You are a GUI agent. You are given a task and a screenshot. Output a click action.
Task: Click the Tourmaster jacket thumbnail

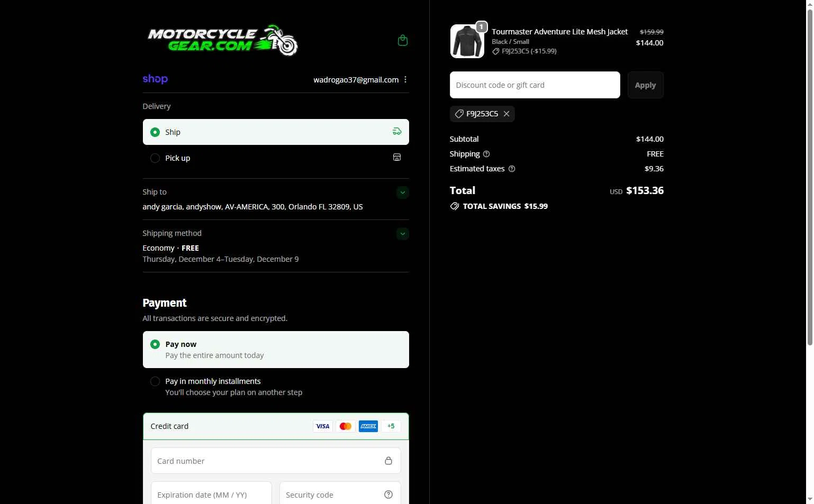click(x=467, y=41)
